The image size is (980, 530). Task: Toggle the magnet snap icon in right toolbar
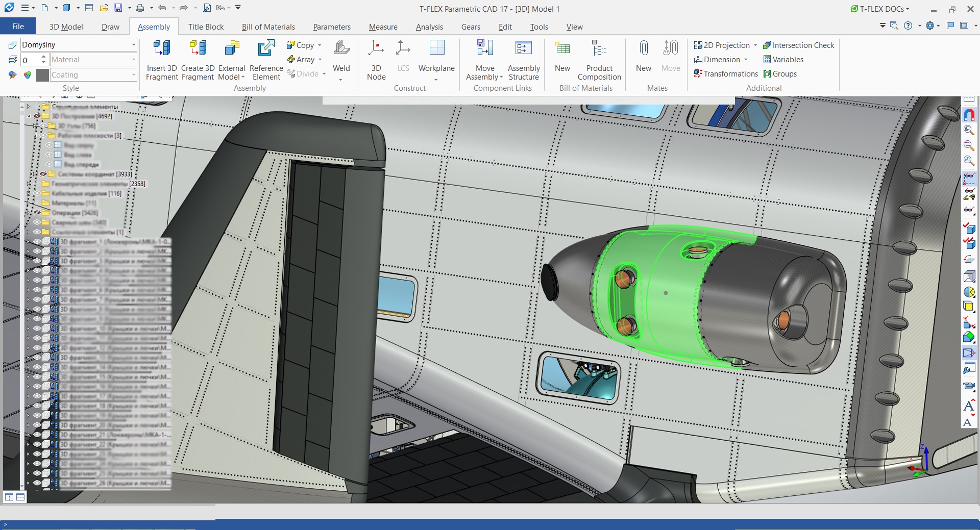click(x=969, y=115)
